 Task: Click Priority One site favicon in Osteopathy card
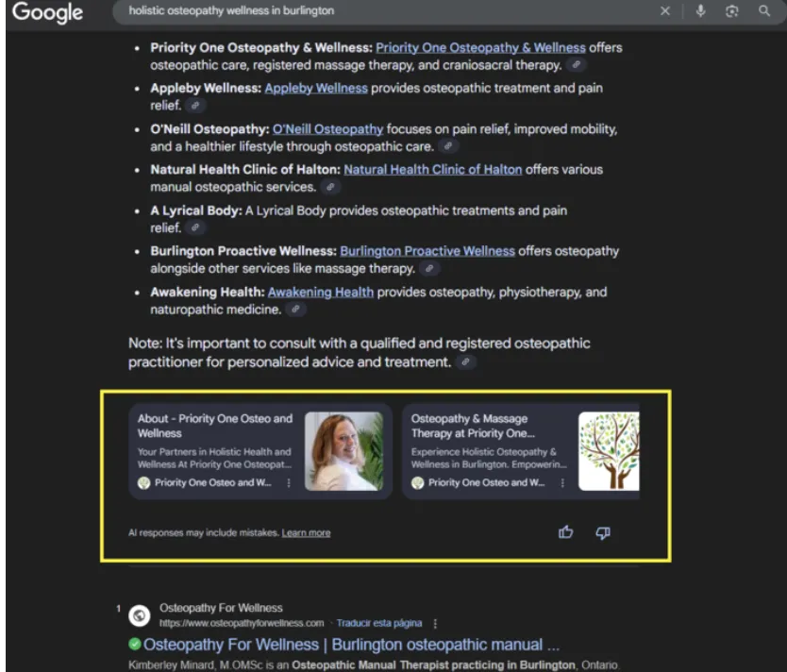pos(418,483)
